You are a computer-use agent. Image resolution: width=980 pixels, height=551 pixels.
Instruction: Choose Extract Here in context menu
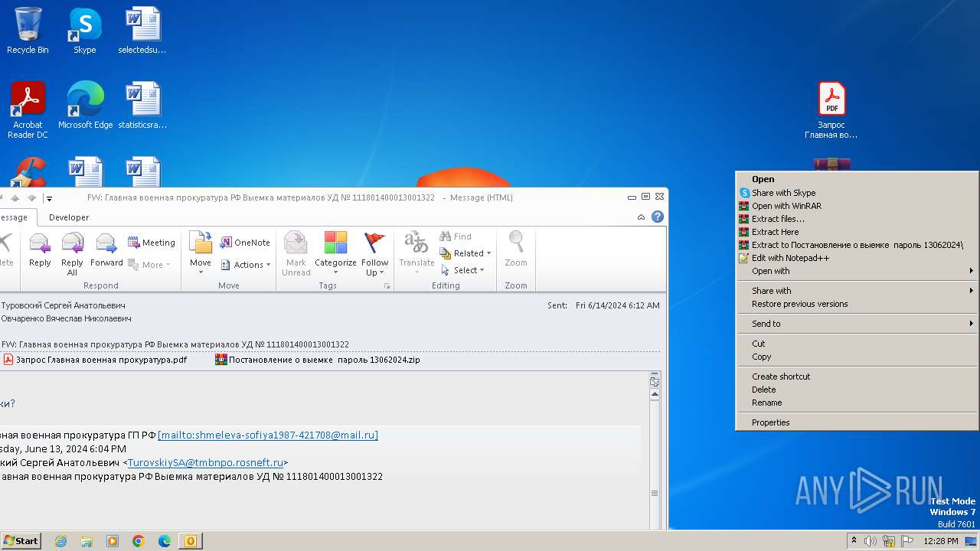pyautogui.click(x=857, y=232)
